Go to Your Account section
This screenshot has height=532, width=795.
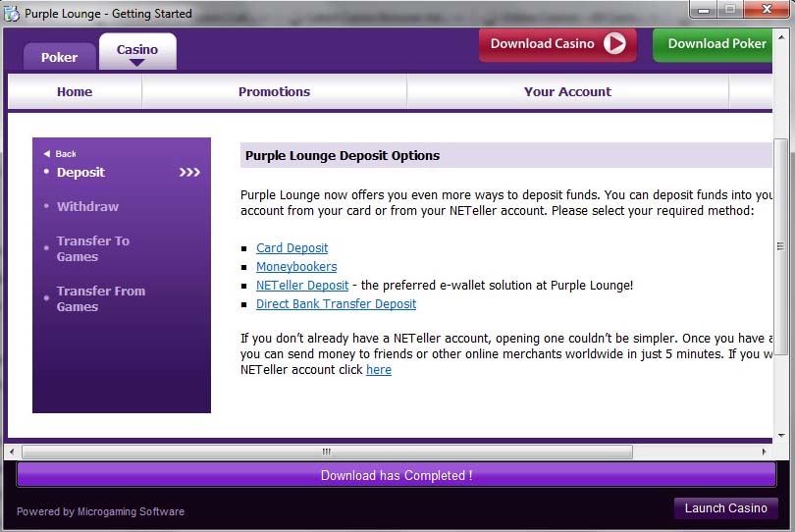click(x=567, y=91)
